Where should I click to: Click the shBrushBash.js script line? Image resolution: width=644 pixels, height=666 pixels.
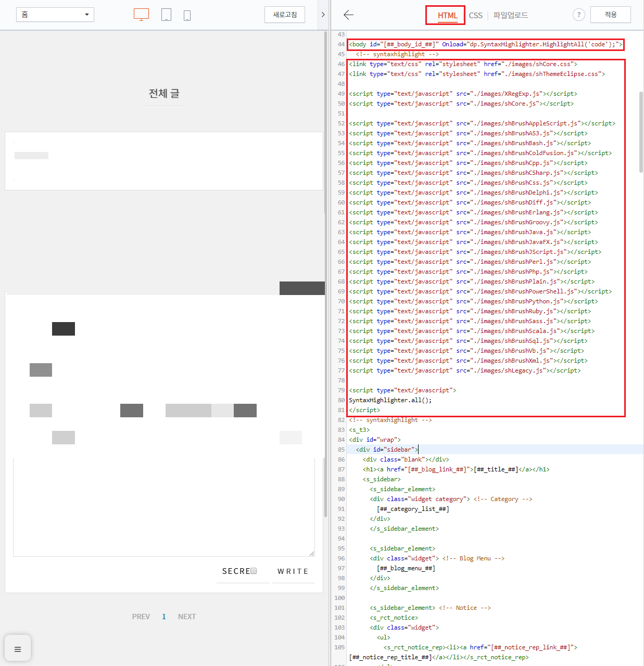[x=470, y=143]
